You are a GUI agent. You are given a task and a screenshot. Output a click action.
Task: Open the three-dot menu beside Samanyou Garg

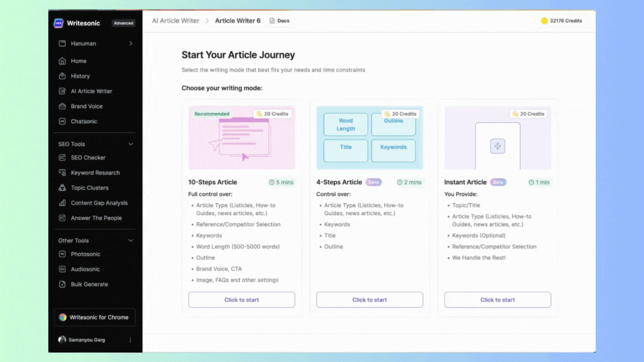pos(130,340)
